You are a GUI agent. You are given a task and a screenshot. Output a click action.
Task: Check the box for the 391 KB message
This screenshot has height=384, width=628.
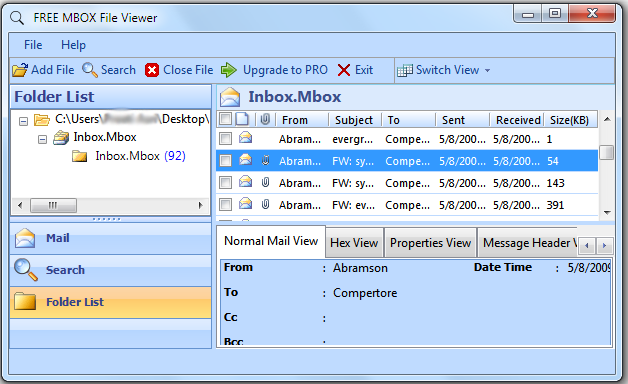[x=225, y=205]
